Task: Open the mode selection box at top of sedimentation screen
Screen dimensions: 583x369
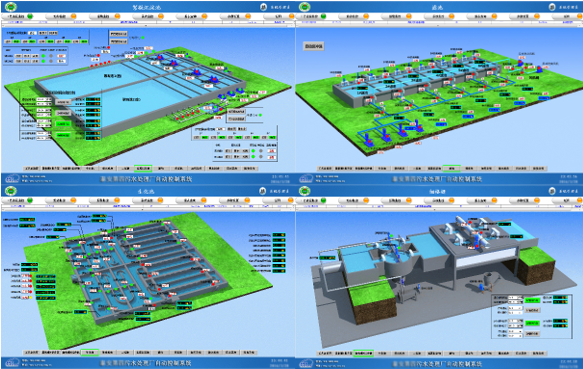Action: 32,33
